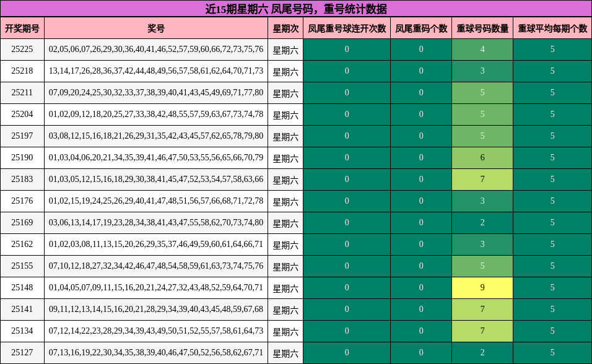Select issue number 25211
Image resolution: width=592 pixels, height=364 pixels.
tap(22, 92)
